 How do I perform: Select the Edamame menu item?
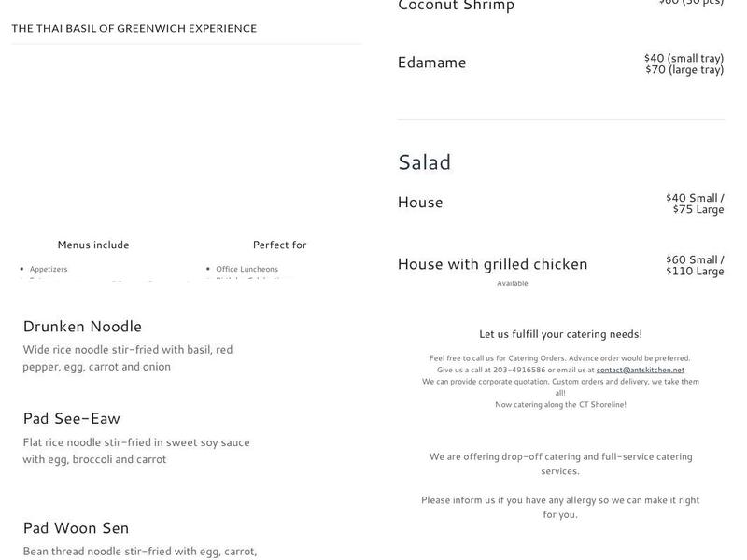pos(431,63)
